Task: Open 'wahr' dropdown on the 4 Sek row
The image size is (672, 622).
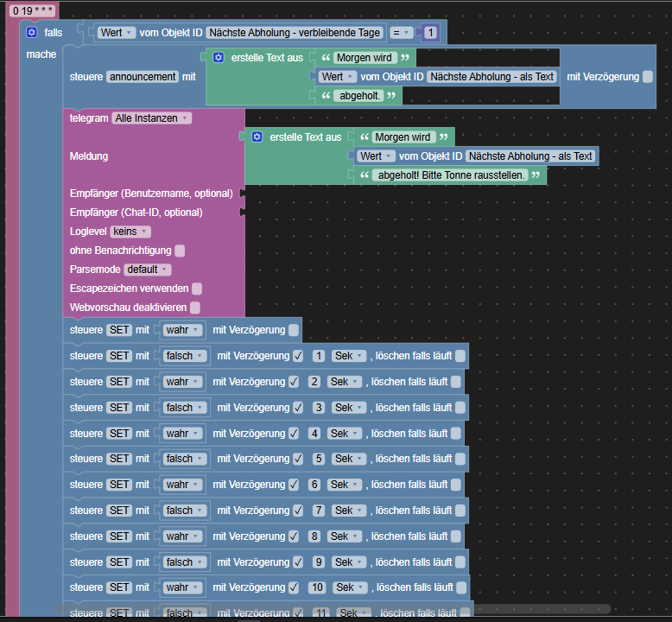Action: [182, 434]
